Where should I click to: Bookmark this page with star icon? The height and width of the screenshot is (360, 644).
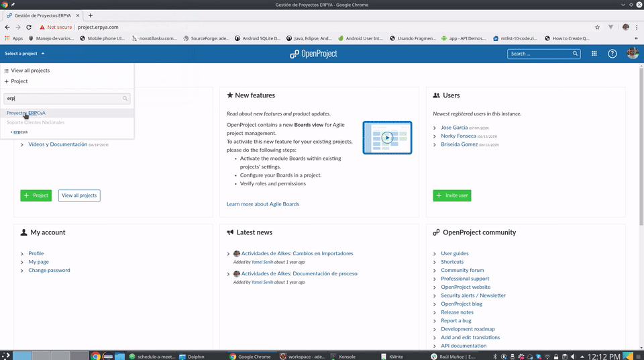tap(597, 27)
